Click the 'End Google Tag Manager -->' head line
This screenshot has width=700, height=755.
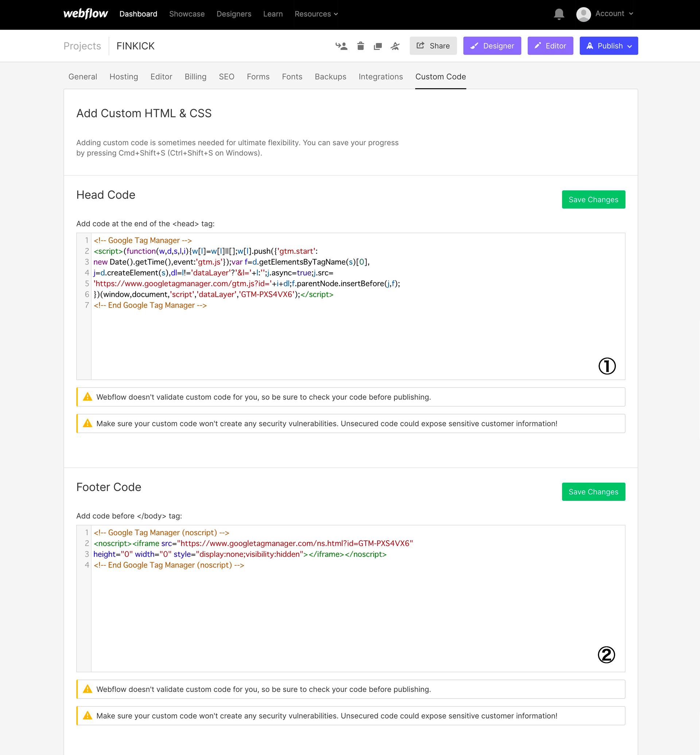(150, 305)
